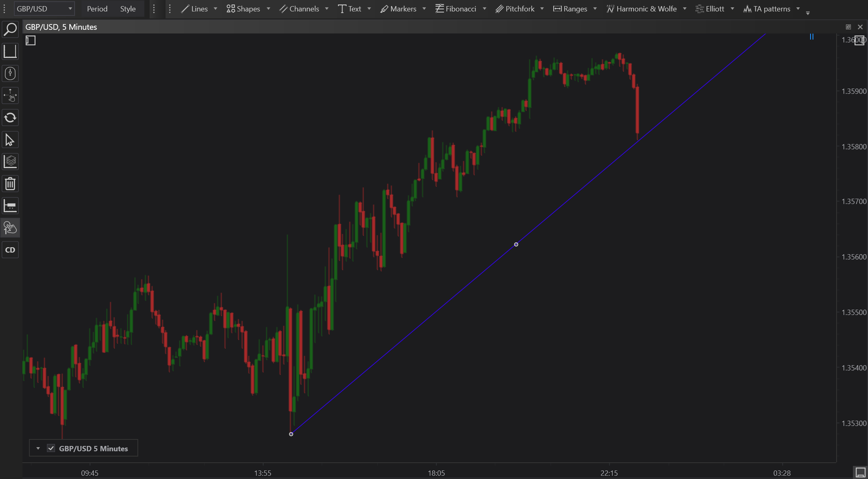The width and height of the screenshot is (868, 479).
Task: Click the blue pause indicator
Action: coord(811,37)
